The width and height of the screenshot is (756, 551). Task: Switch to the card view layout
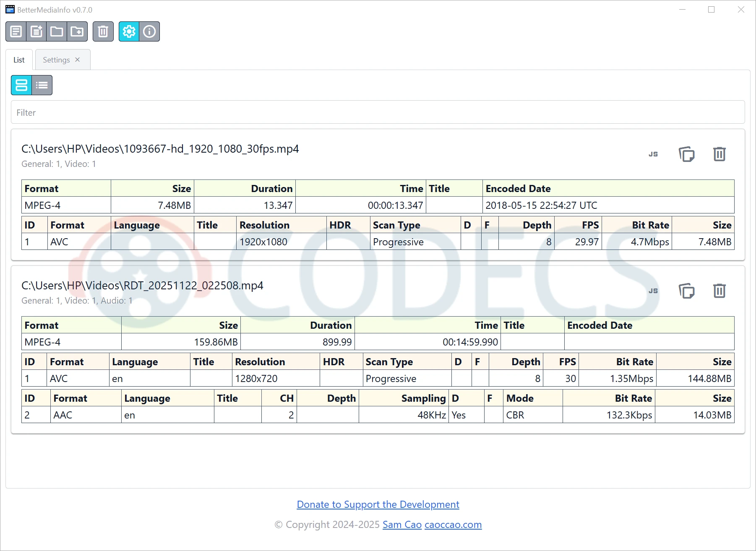(21, 85)
